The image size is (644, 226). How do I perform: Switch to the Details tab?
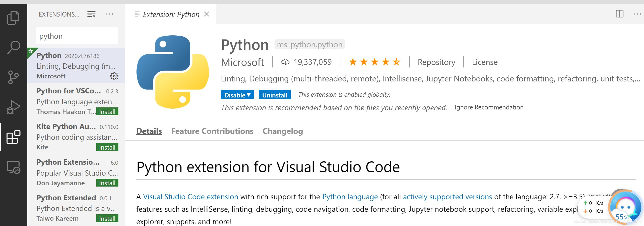click(149, 131)
